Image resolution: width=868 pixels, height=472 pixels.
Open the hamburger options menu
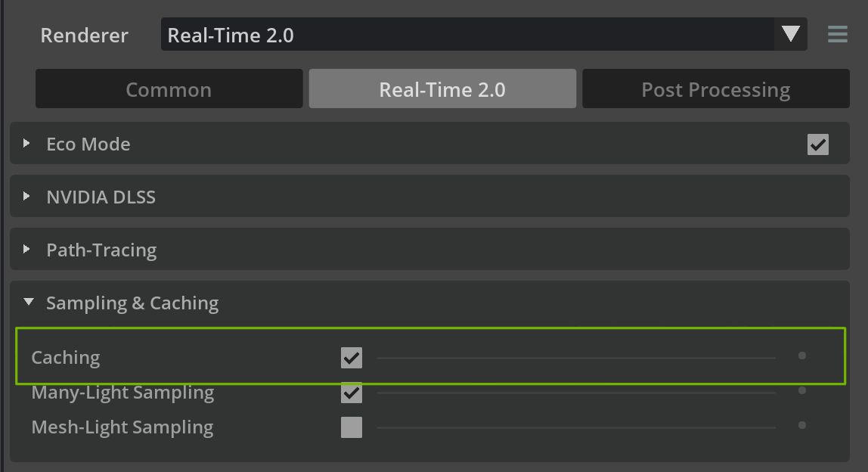837,34
